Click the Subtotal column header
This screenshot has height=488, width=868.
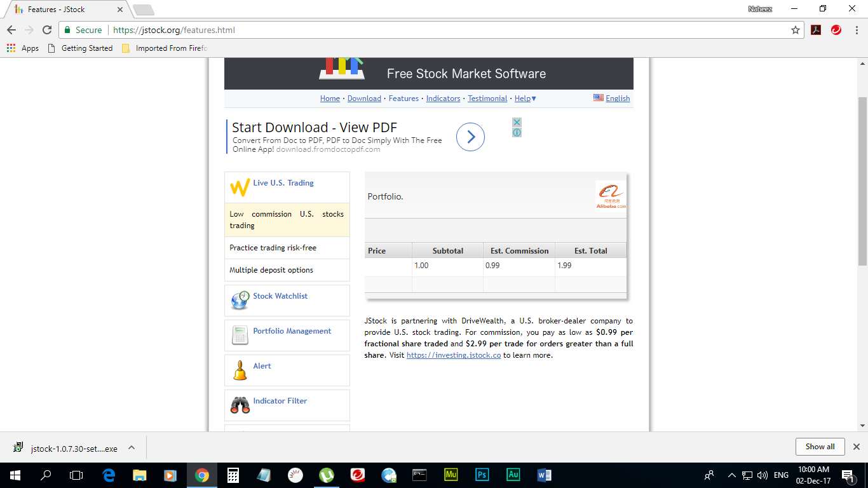point(448,250)
